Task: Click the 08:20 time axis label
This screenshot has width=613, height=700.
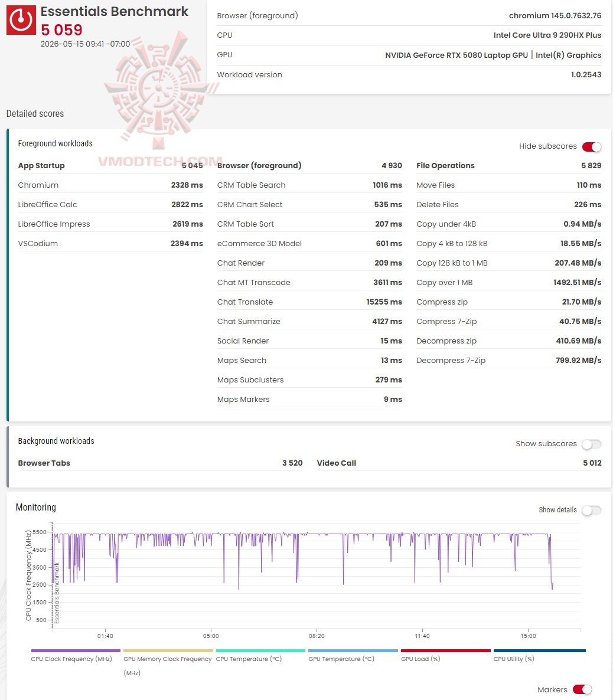Action: 317,636
